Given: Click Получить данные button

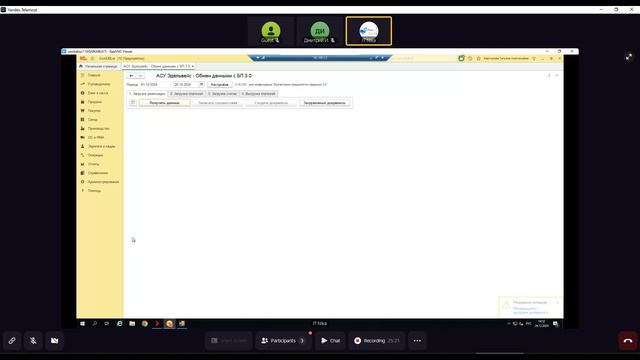Looking at the screenshot, I should click(164, 103).
